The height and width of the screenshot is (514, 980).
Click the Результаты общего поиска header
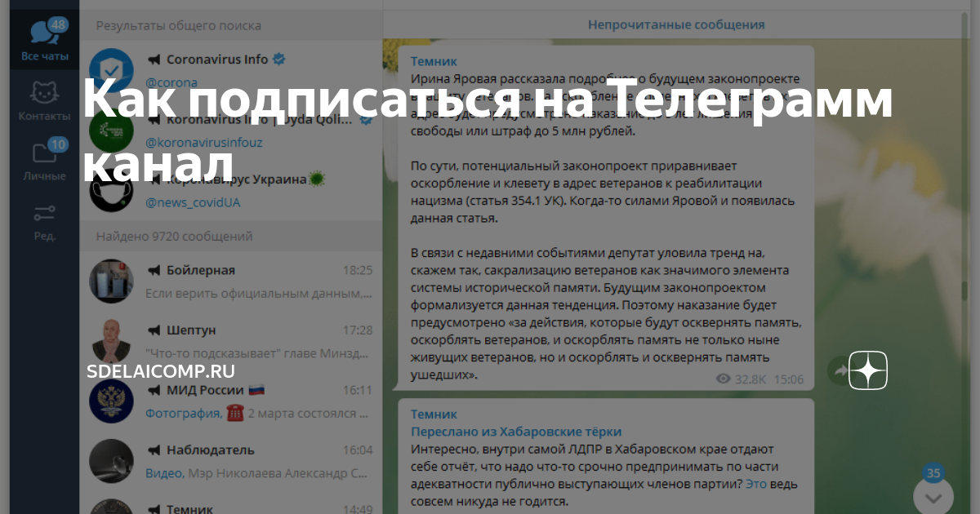pyautogui.click(x=231, y=25)
